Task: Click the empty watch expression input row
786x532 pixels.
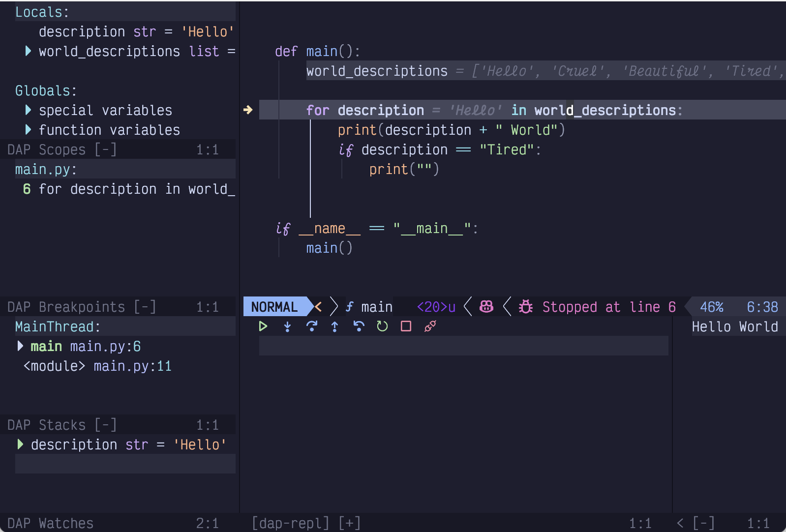Action: point(125,464)
